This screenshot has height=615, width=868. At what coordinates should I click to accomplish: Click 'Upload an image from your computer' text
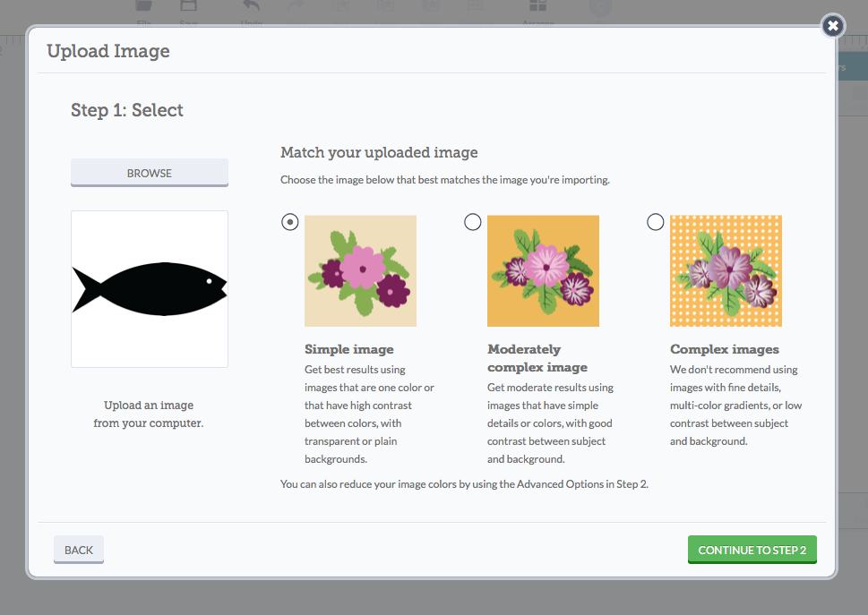tap(149, 414)
